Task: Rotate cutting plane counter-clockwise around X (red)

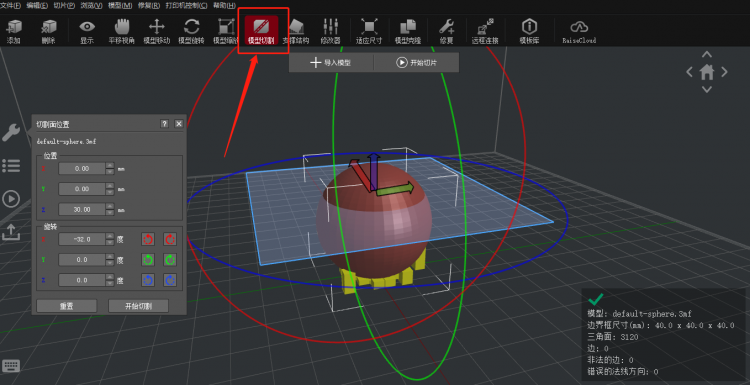Action: [x=148, y=239]
